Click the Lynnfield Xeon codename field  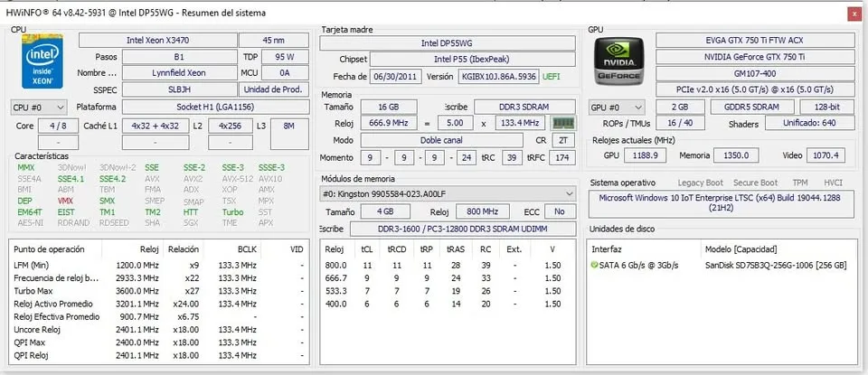(179, 73)
